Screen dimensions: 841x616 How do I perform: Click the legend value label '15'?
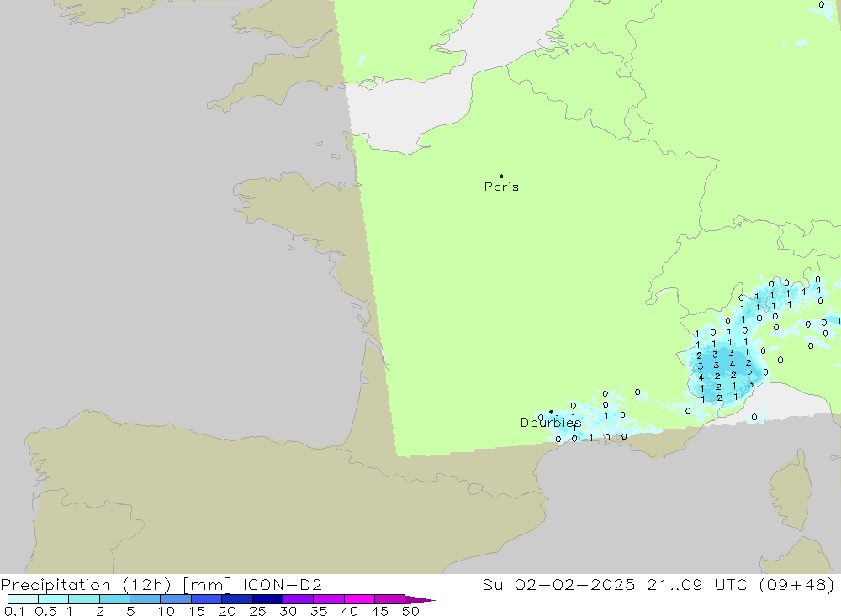197,611
